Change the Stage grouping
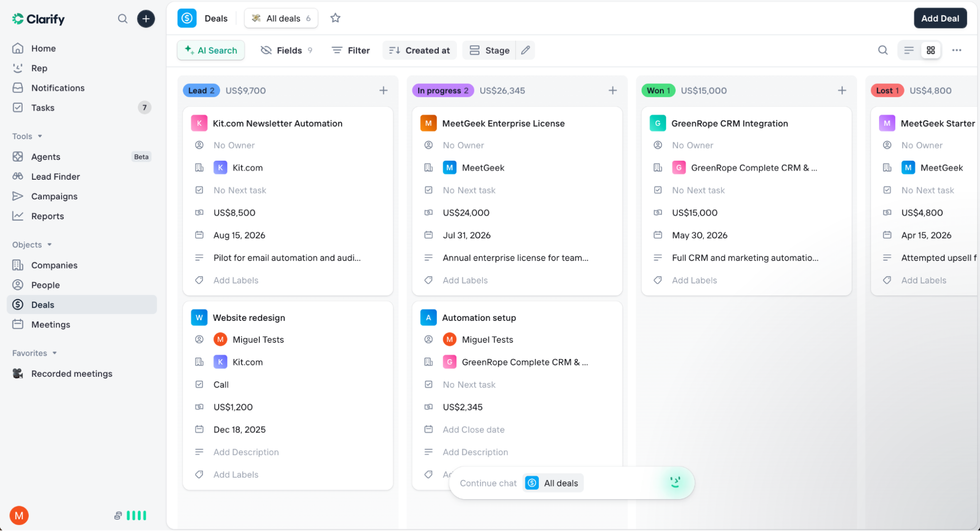Viewport: 980px width, 531px height. [489, 50]
